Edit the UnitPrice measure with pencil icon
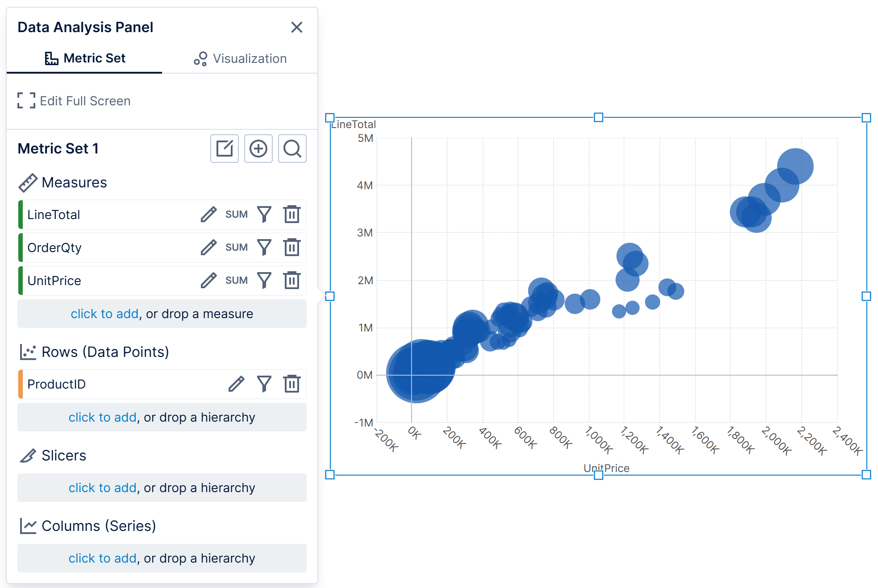 coord(208,281)
